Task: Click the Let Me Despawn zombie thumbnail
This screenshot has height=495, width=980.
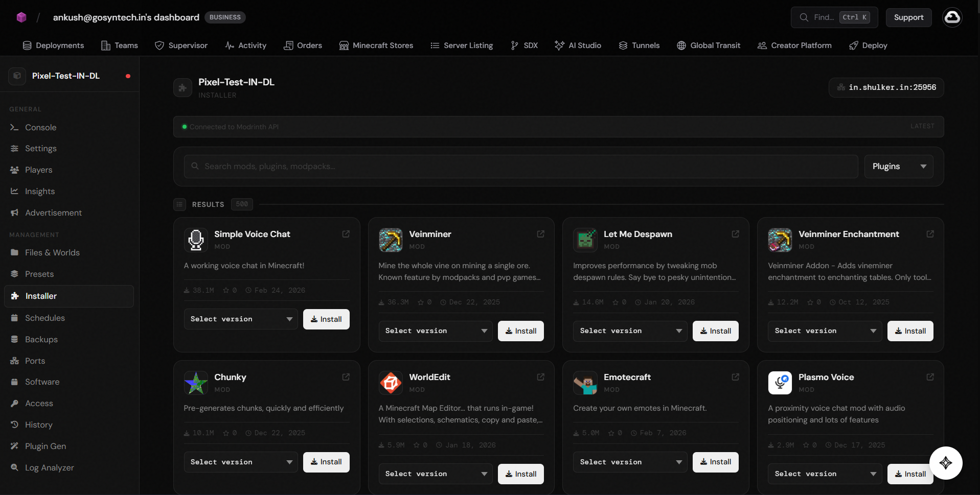Action: point(585,240)
